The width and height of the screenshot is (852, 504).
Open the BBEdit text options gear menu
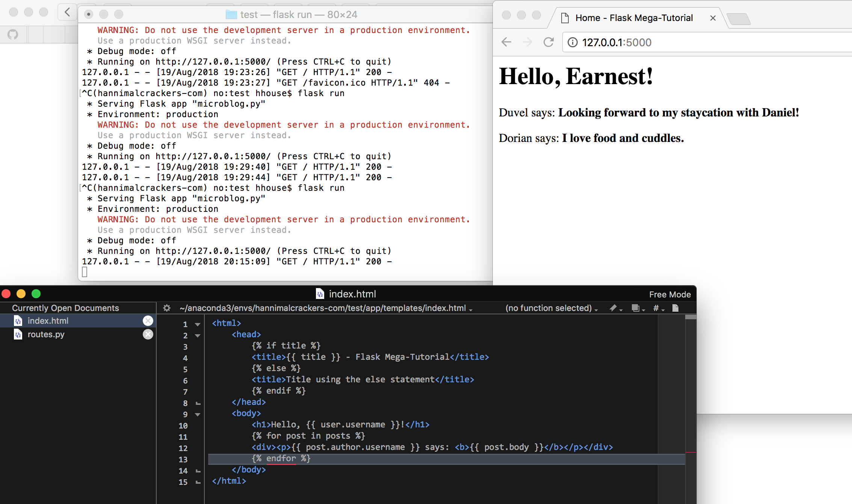tap(167, 308)
